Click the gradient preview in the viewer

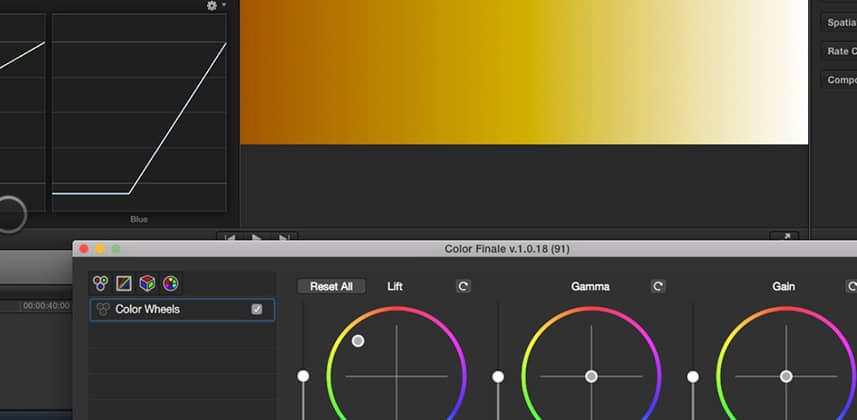click(524, 72)
